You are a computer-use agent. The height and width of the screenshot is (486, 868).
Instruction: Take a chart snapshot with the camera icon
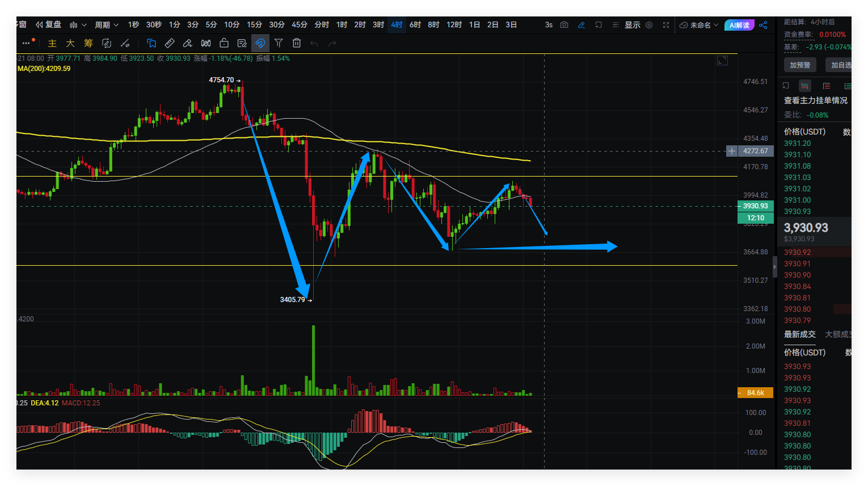click(564, 25)
